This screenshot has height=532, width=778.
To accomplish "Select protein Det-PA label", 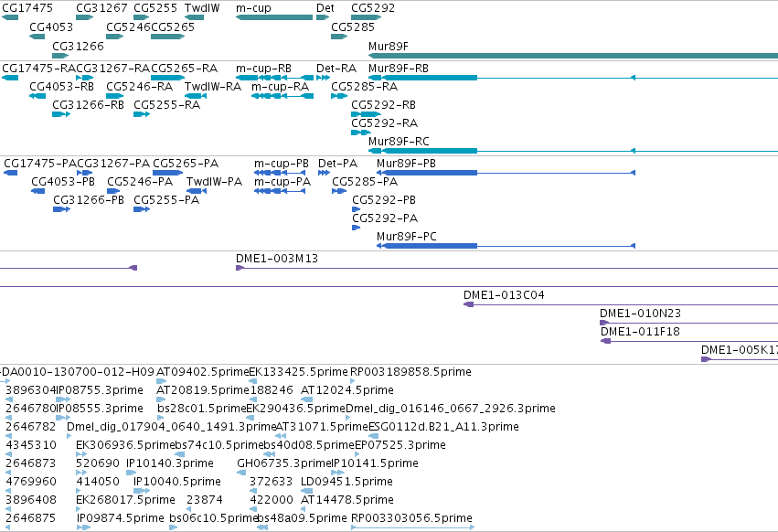I will (338, 164).
